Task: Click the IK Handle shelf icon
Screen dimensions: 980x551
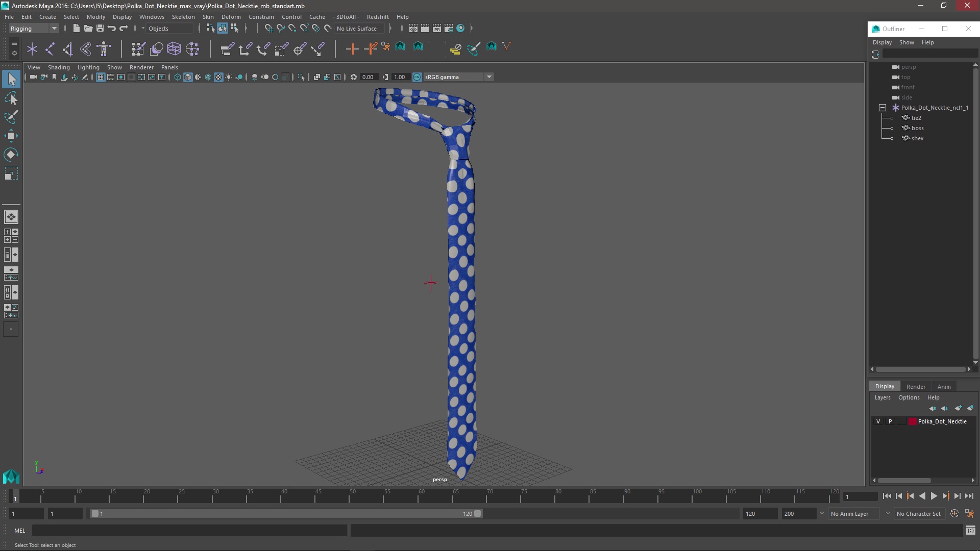Action: [68, 49]
